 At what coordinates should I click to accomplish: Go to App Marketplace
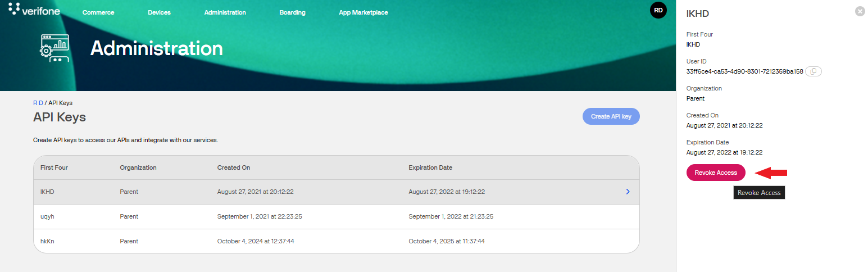click(x=363, y=12)
